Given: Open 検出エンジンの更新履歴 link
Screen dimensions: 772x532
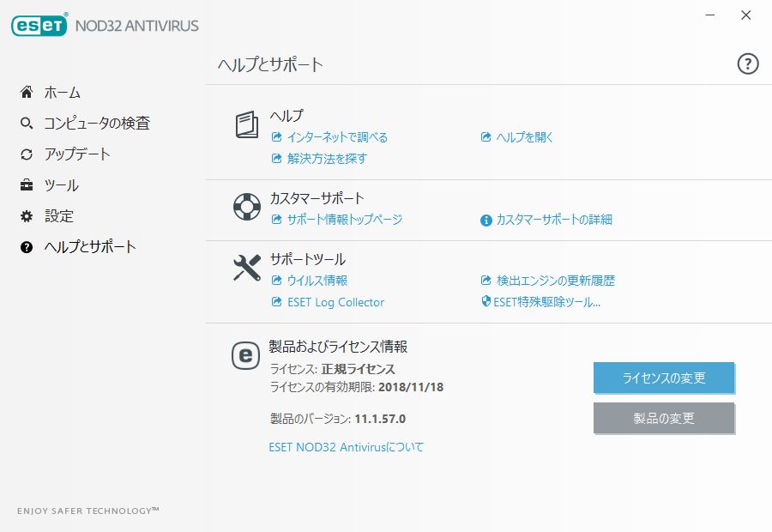Looking at the screenshot, I should click(x=556, y=281).
